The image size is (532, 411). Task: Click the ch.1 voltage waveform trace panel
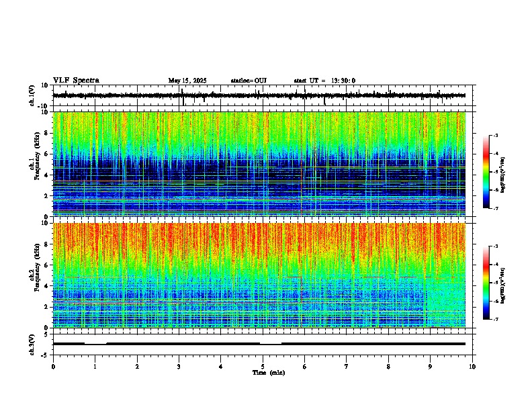pos(263,95)
